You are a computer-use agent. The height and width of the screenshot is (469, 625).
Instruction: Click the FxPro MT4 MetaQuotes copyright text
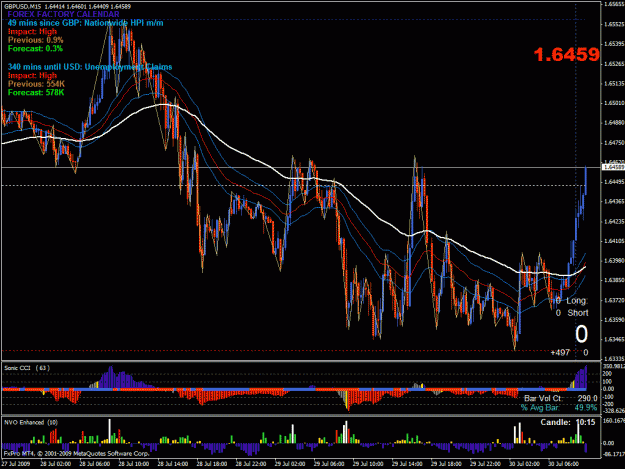click(x=77, y=453)
